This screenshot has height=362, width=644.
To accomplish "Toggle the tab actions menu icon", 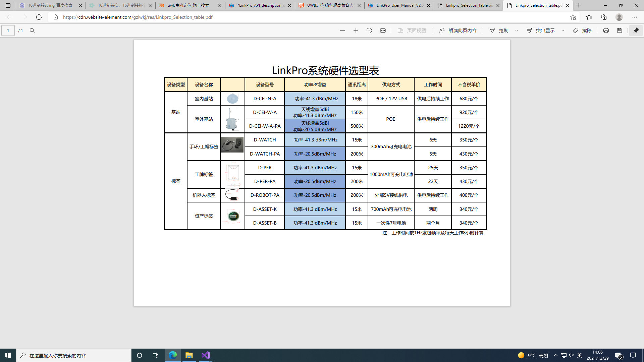I will tap(8, 5).
